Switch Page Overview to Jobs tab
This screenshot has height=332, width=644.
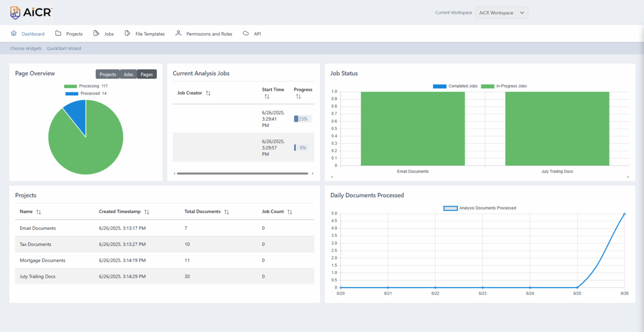[x=128, y=74]
